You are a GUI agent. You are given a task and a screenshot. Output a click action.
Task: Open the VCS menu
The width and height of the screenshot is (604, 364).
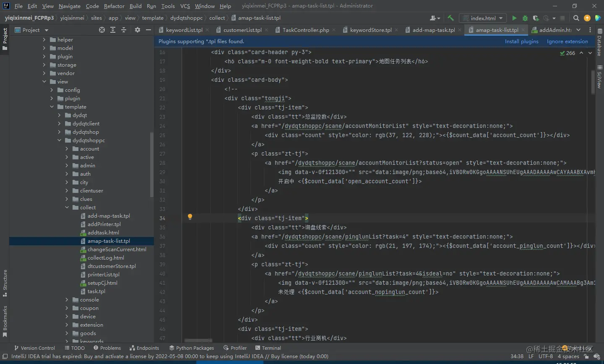click(185, 6)
